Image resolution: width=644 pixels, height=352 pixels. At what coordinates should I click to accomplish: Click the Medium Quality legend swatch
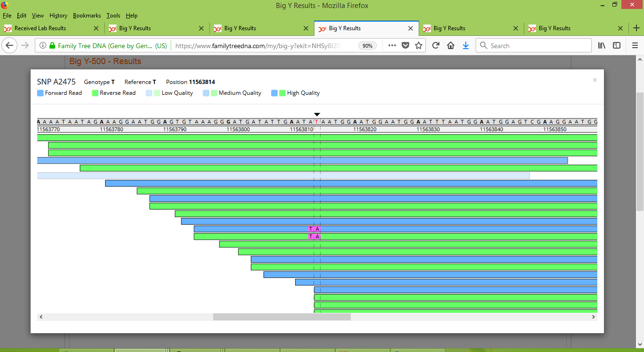coord(210,93)
